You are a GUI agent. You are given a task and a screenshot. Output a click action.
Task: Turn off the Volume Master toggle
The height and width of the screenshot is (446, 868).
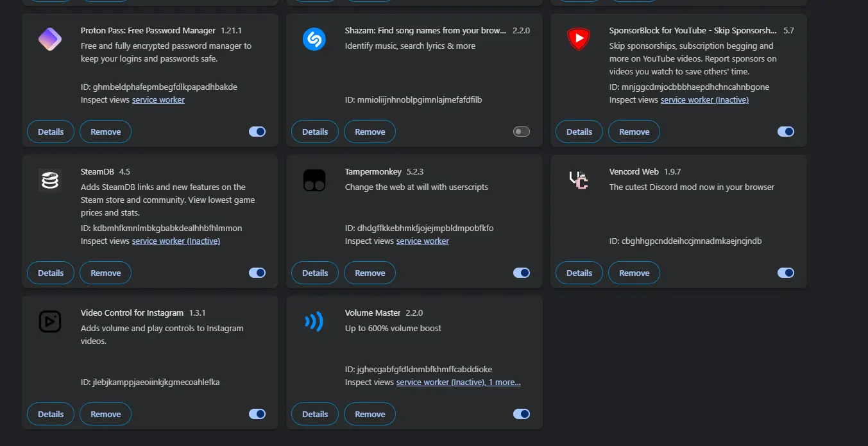click(x=522, y=414)
